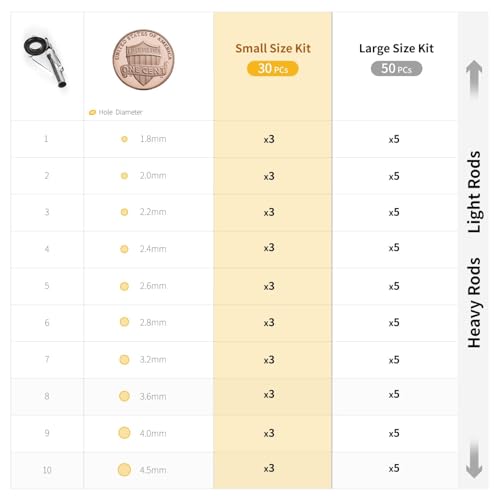Click row number 10 in the table
This screenshot has width=500, height=500.
pyautogui.click(x=47, y=470)
